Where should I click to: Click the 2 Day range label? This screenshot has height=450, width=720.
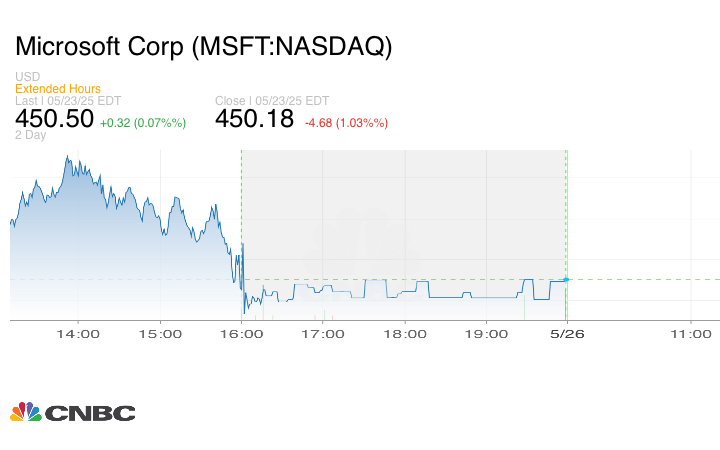(x=32, y=135)
